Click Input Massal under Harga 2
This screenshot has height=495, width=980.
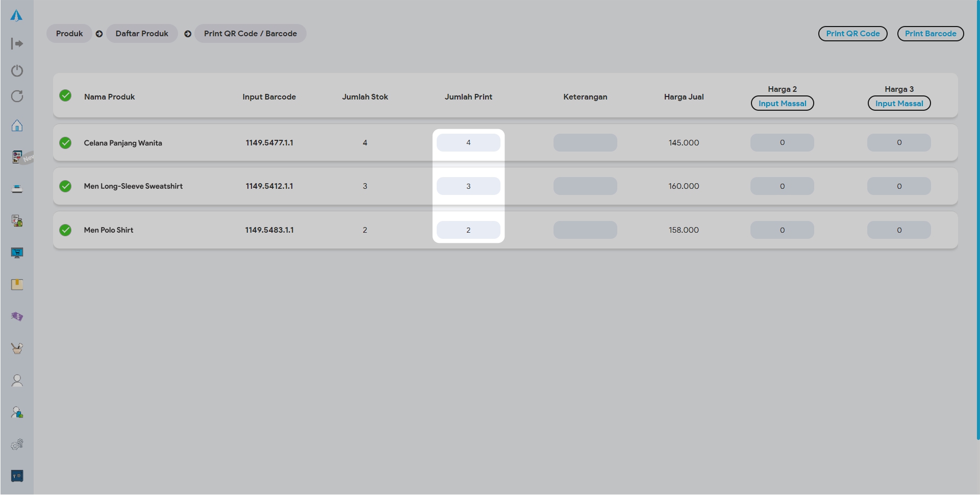coord(782,104)
